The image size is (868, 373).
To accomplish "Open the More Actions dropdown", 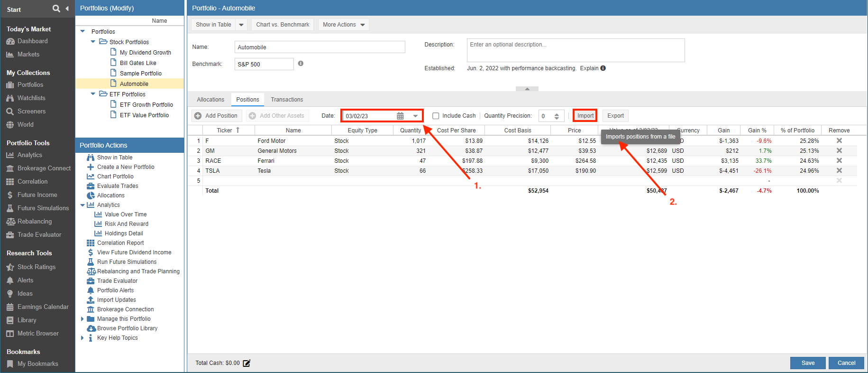I will pos(344,25).
